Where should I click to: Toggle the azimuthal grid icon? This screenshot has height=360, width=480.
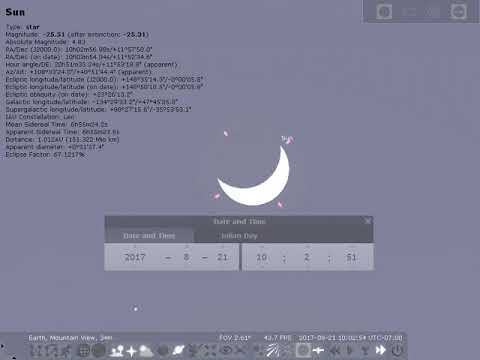tap(99, 350)
